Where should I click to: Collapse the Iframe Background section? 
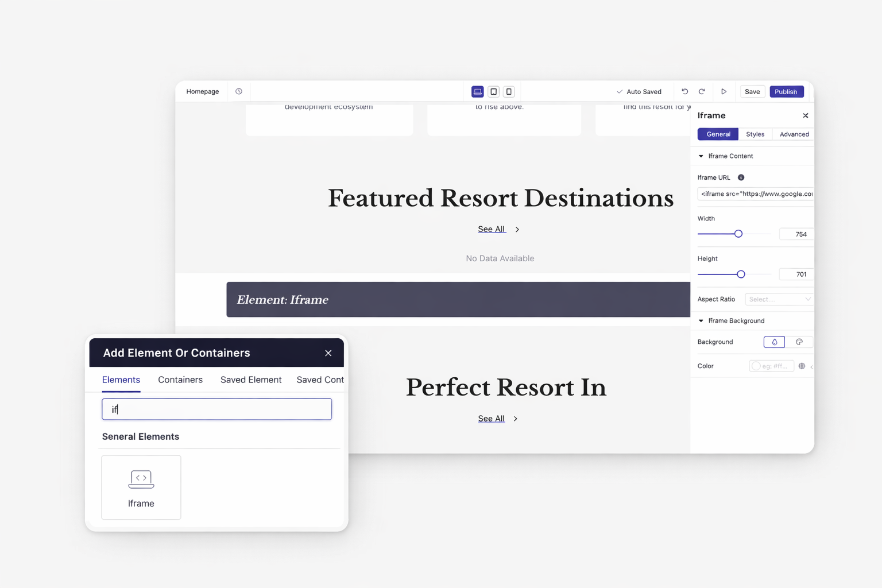click(701, 321)
